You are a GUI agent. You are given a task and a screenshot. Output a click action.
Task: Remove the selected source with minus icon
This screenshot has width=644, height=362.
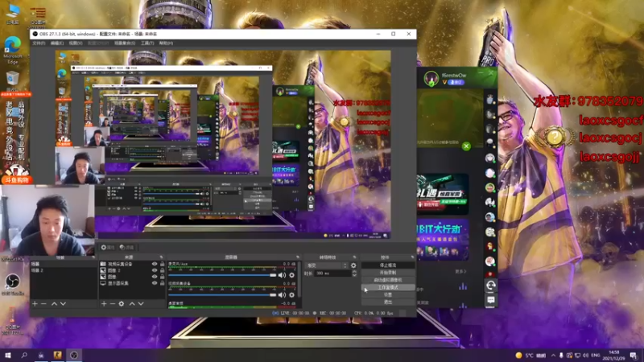coord(113,304)
